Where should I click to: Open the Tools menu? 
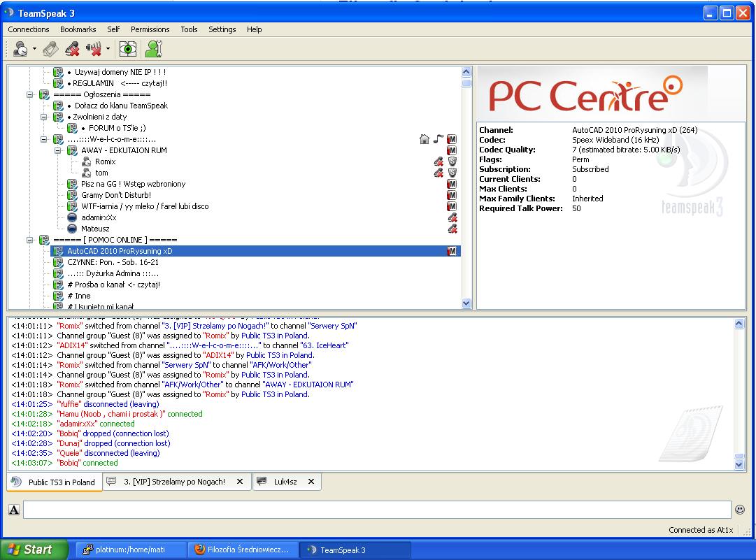pos(189,29)
